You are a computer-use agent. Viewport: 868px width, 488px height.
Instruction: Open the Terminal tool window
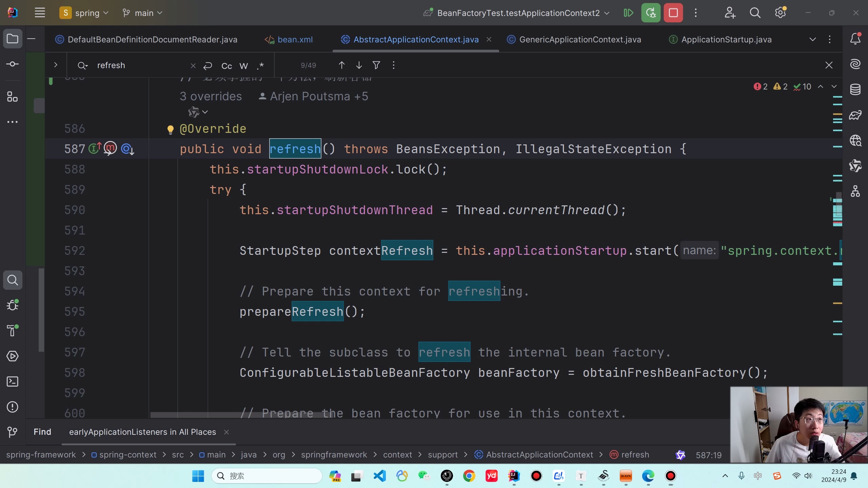[x=13, y=382]
